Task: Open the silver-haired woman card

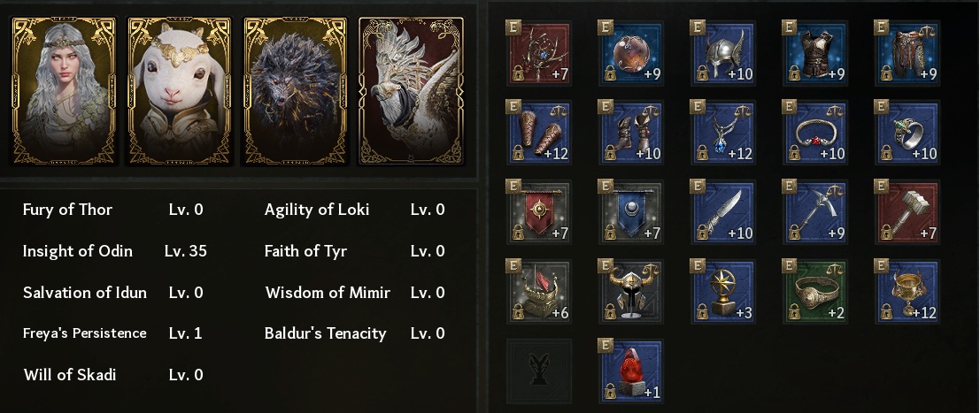Action: [x=61, y=91]
